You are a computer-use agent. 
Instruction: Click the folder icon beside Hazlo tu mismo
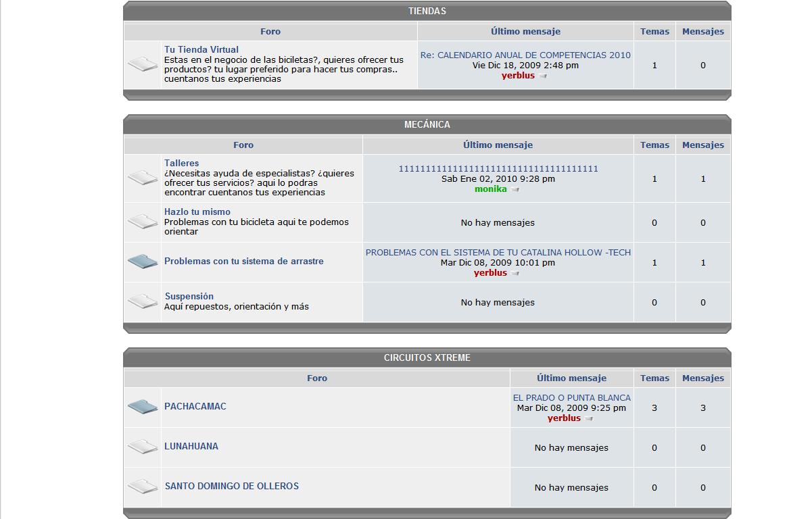pos(143,222)
